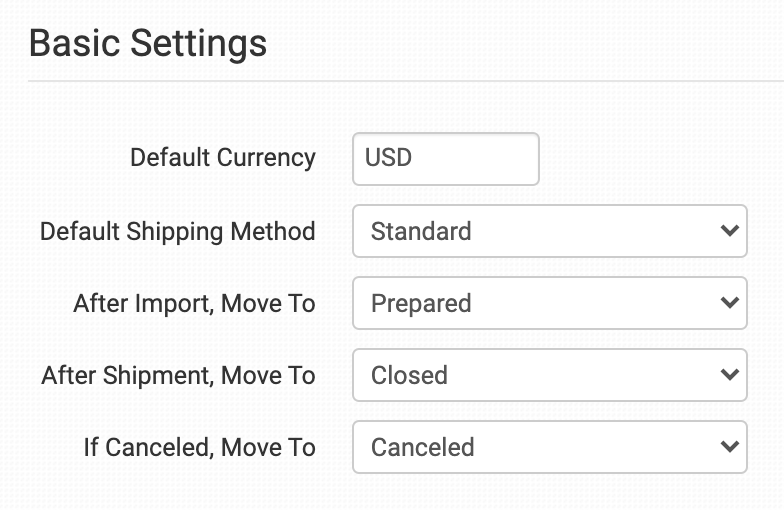
Task: Click the After Import, Move To label
Action: (x=194, y=303)
